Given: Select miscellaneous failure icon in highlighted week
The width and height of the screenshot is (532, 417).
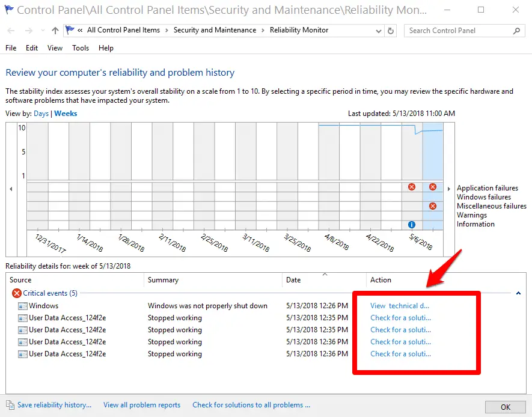Looking at the screenshot, I should click(x=433, y=206).
